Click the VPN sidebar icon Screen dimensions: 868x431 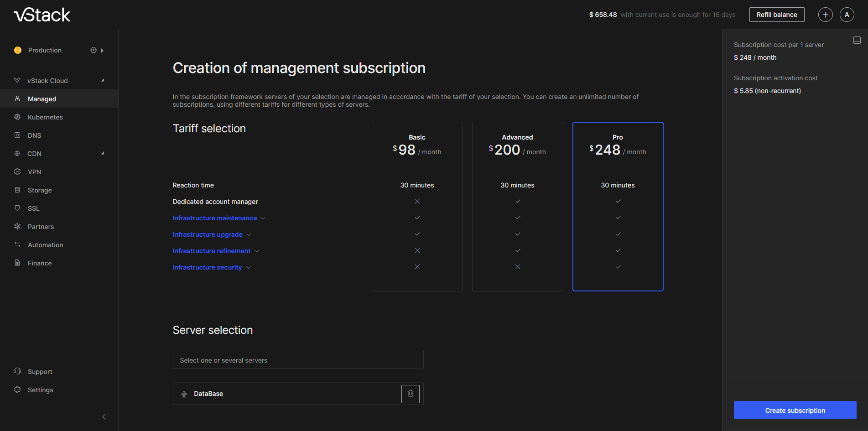17,171
